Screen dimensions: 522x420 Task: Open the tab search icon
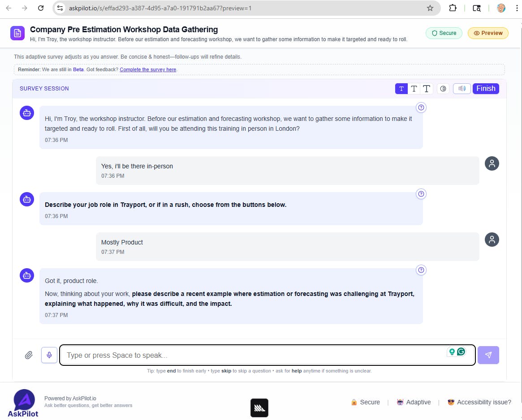click(477, 8)
